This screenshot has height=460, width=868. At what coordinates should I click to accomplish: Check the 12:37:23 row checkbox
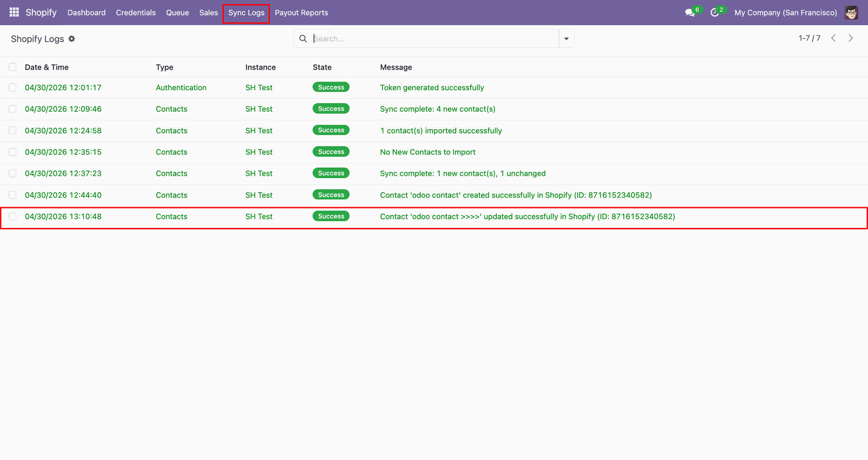(x=13, y=173)
